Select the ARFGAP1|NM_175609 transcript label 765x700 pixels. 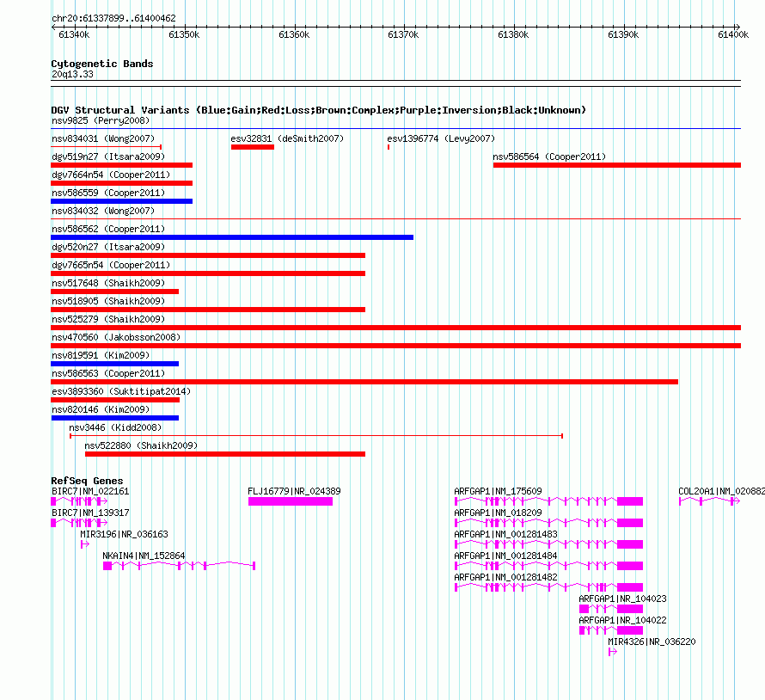(499, 491)
